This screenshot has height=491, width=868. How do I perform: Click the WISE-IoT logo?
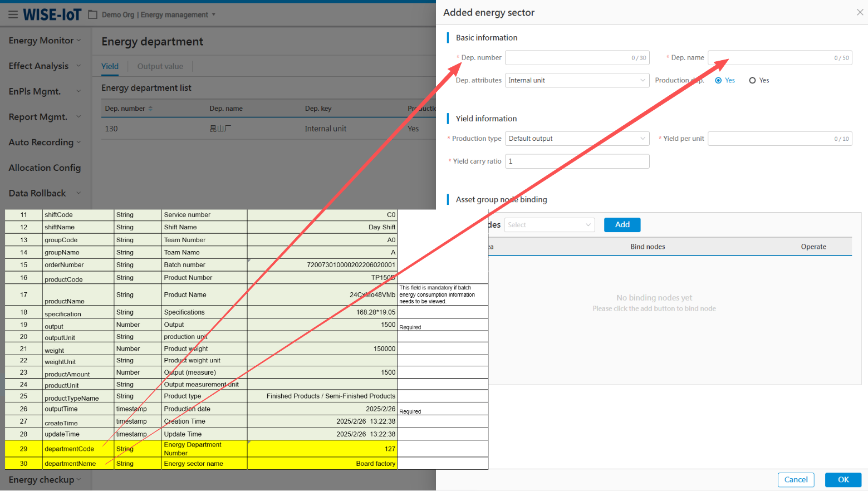point(52,14)
